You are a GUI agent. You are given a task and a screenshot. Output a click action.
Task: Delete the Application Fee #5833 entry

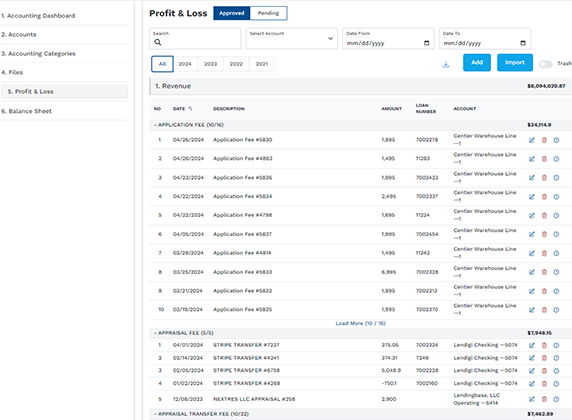544,272
